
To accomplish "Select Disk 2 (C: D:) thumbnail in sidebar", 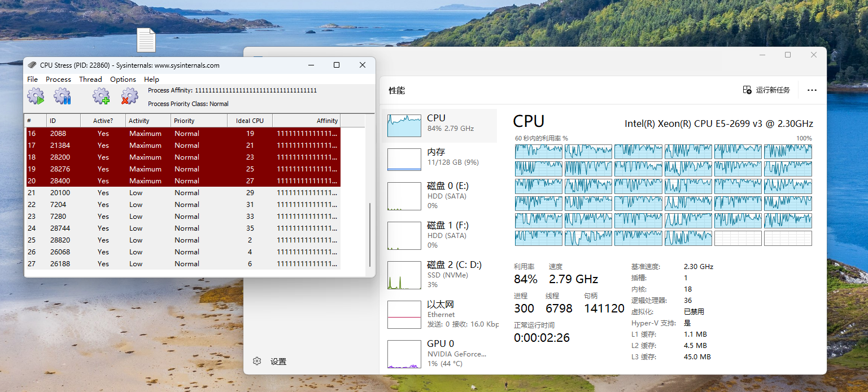I will [404, 275].
